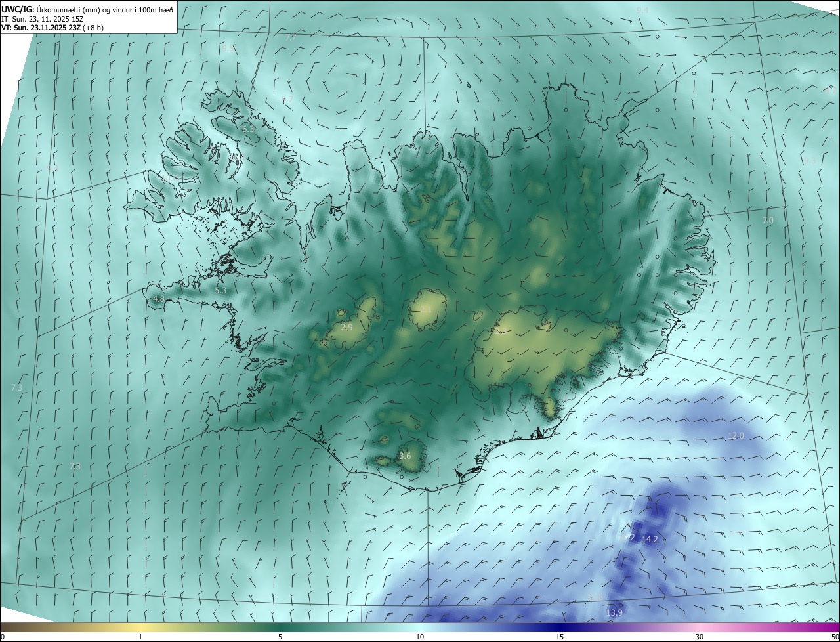Viewport: 840px width, 642px height.
Task: Click the 6.3 value over the Westfjords
Action: click(x=248, y=129)
